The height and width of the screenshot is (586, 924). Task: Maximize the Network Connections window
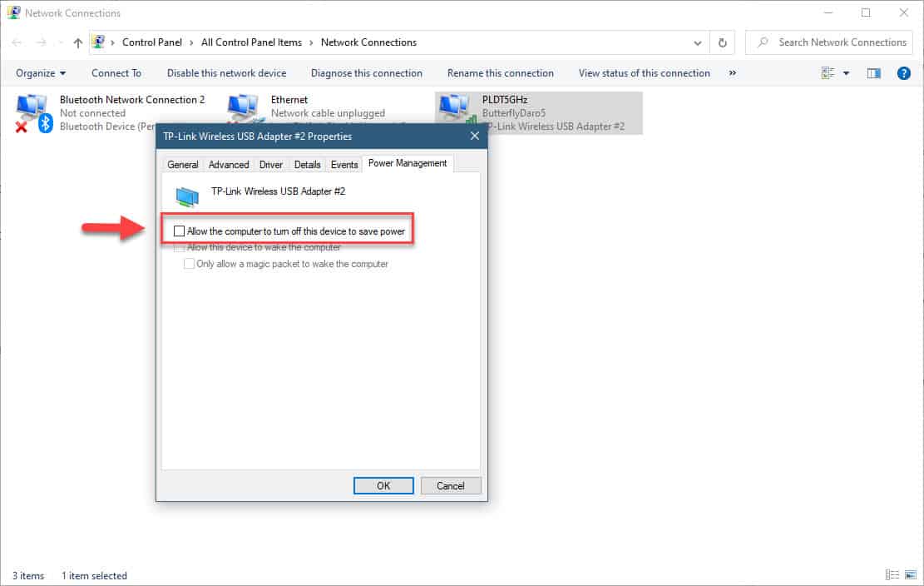click(x=866, y=12)
